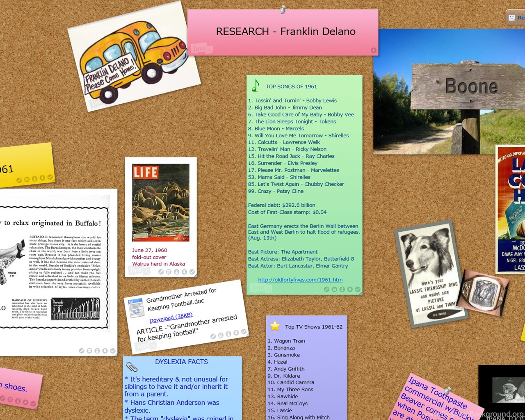Edit the LIFE walrus cover note
The width and height of the screenshot is (525, 420).
point(161,272)
